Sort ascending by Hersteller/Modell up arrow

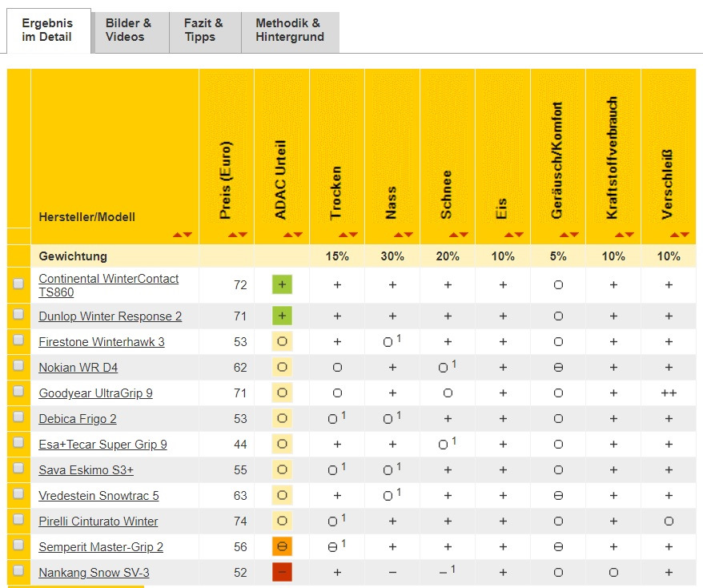coord(178,235)
